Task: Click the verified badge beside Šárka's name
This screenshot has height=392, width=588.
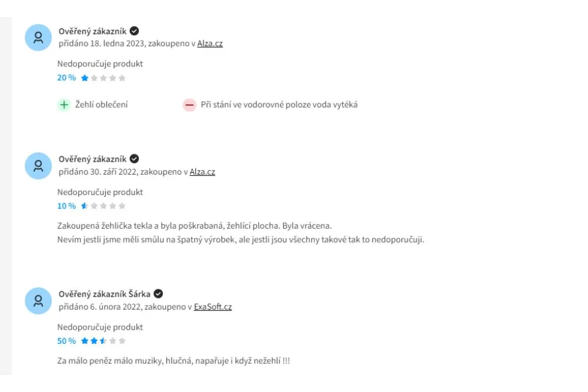Action: pos(158,294)
